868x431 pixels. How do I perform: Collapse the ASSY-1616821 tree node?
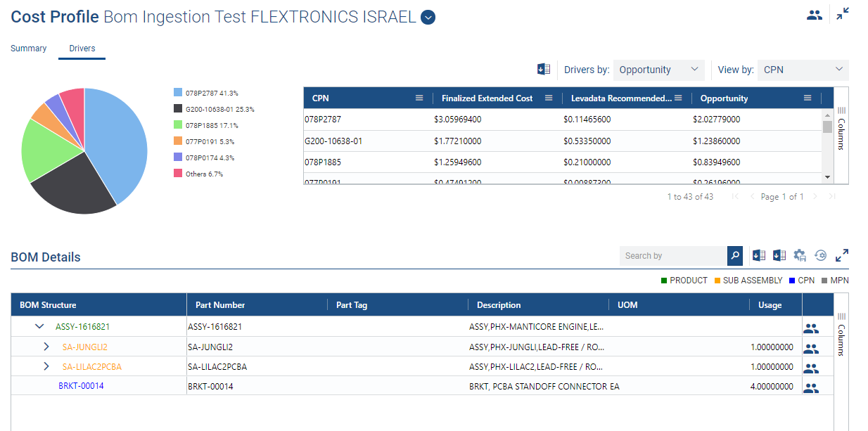(x=39, y=326)
